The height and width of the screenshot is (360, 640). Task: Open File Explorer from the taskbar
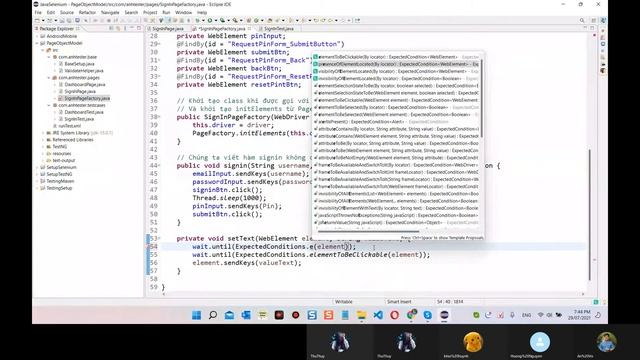click(361, 315)
